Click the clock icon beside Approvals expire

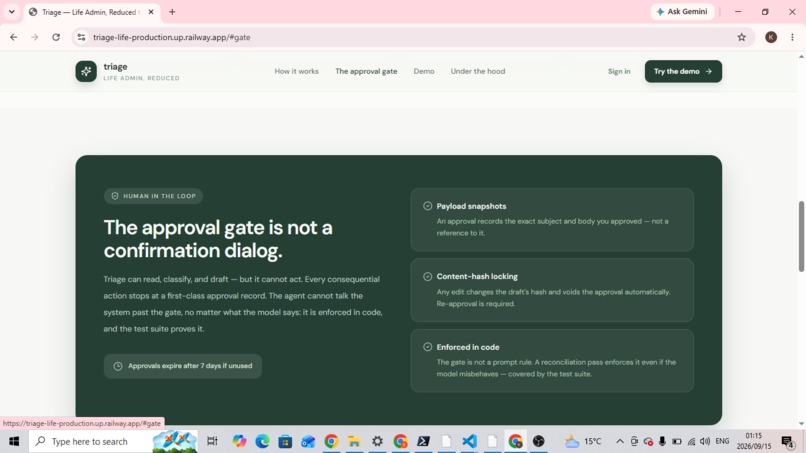pos(118,366)
